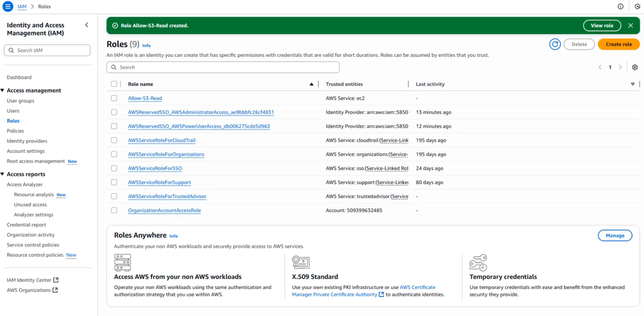Sort by Role name column arrow
Viewport: 644px width, 316px height.
[311, 84]
